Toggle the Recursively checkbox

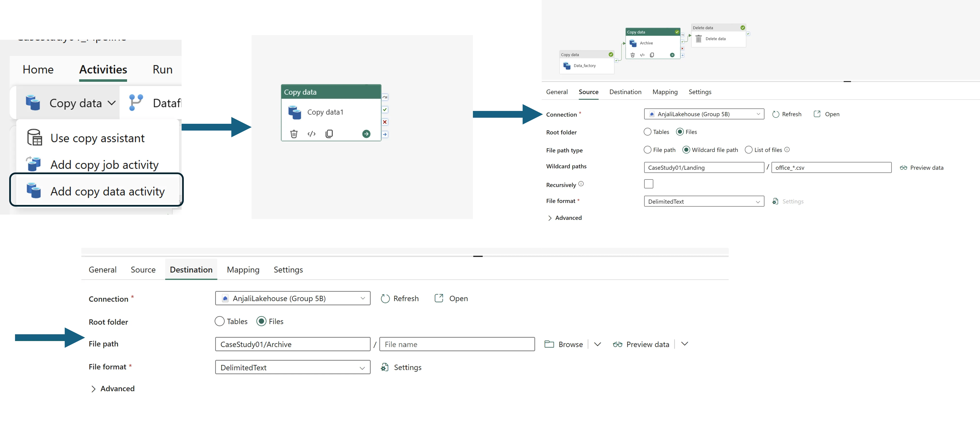click(x=648, y=184)
